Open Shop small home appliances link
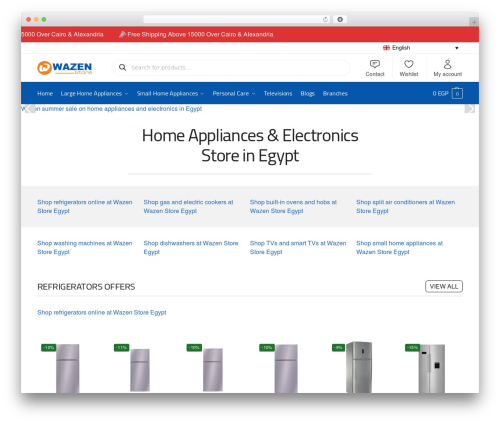Screen dimensions: 500x423 399,247
